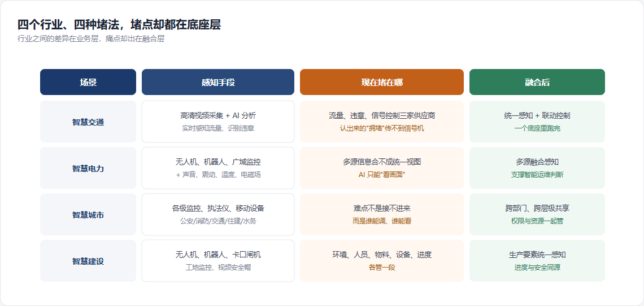Click '多源信息合不成统一视图' text
Screen dimensions: 644x306
pos(382,162)
